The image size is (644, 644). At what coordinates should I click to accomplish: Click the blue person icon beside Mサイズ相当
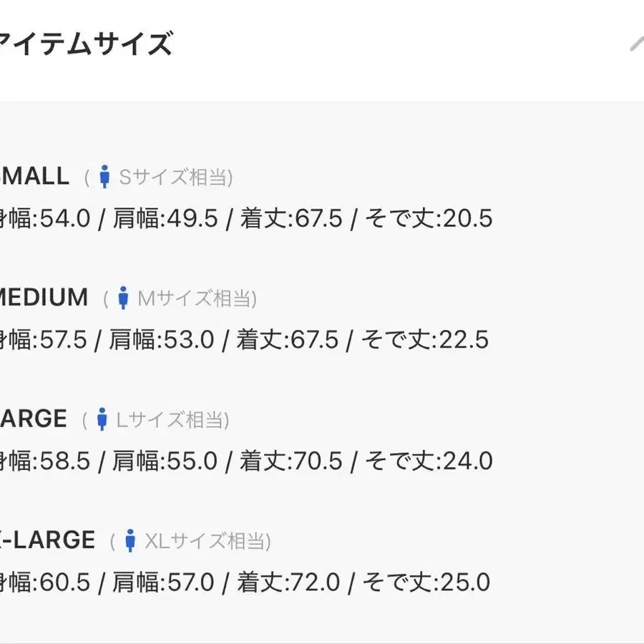[123, 298]
